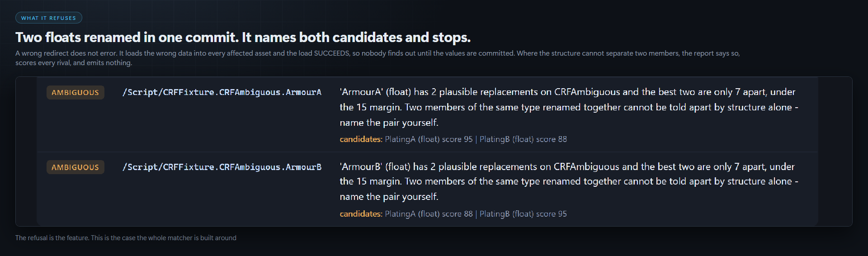Click the /Script/CRFFixture.CRFAmbiguous.ArmourB path
Screen dimensions: 868x256
click(222, 167)
